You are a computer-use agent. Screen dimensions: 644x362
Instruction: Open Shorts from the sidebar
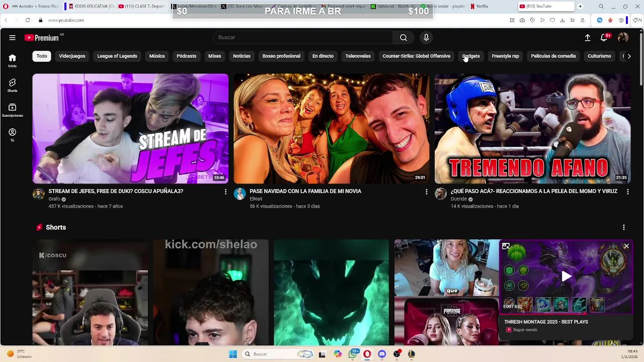[x=12, y=85]
